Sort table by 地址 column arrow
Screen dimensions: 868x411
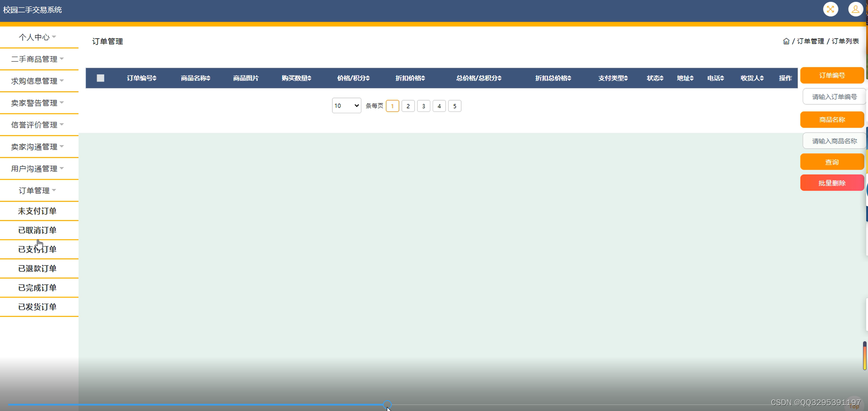click(692, 78)
